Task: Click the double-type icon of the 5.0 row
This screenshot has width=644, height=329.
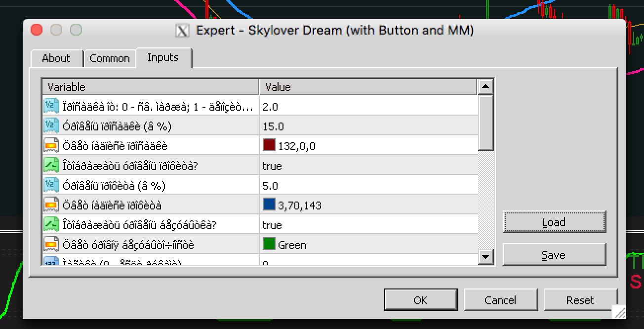Action: click(x=51, y=185)
